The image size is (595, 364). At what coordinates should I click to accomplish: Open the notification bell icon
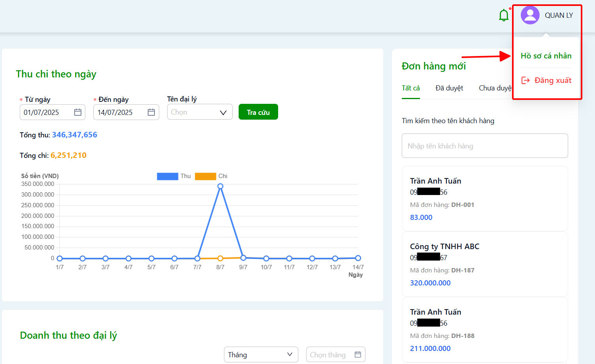[504, 15]
